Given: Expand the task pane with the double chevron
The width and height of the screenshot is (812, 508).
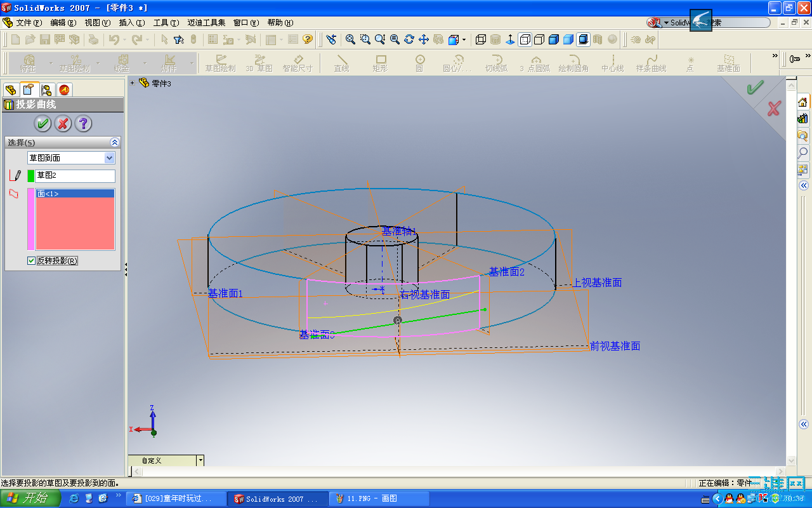Looking at the screenshot, I should (803, 185).
